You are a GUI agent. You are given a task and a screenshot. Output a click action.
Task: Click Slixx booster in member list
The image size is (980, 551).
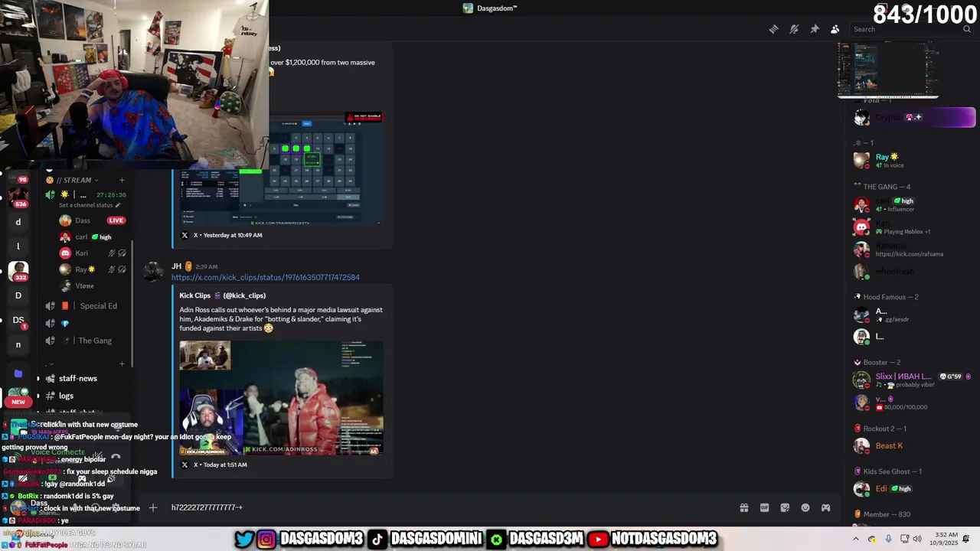(915, 380)
